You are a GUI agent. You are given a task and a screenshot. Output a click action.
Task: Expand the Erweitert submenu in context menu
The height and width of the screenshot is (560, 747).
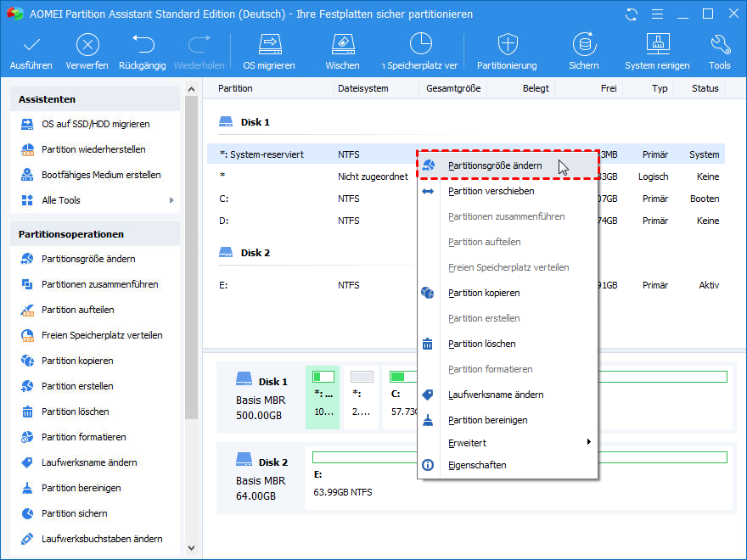click(x=508, y=443)
